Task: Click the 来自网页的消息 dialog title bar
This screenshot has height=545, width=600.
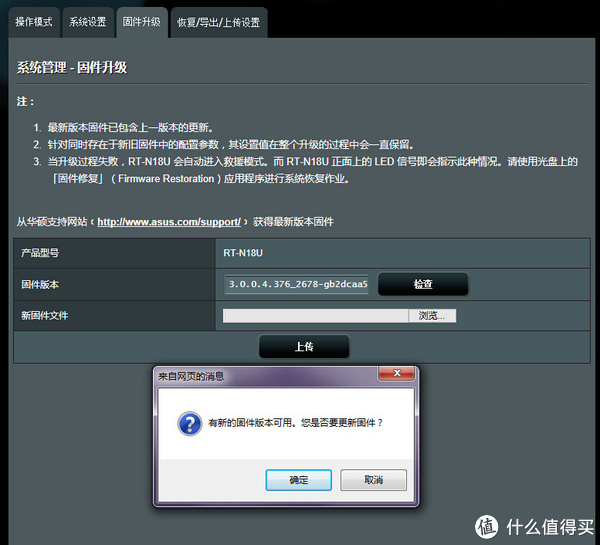Action: 250,376
